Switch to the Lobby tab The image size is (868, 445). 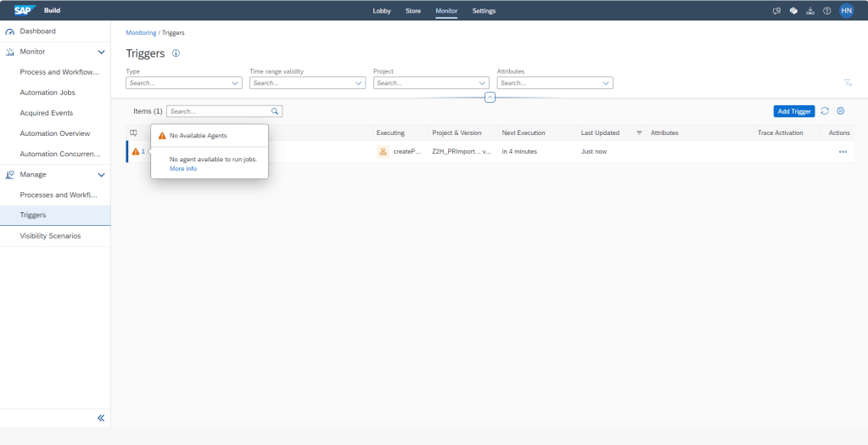coord(382,11)
